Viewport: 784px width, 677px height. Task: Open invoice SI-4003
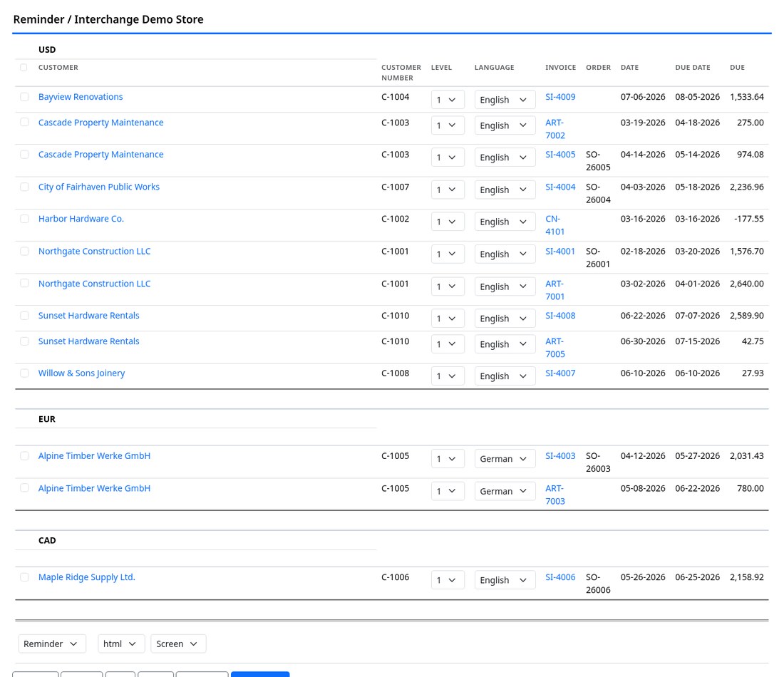click(560, 456)
